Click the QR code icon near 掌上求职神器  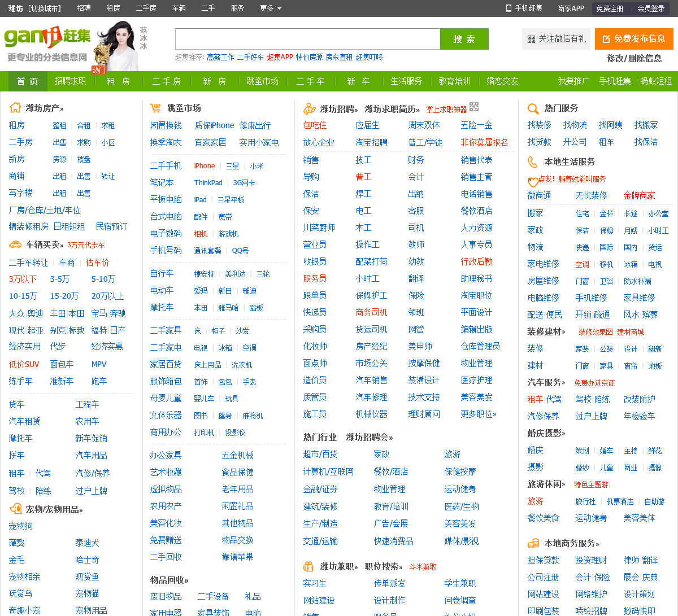coord(474,107)
